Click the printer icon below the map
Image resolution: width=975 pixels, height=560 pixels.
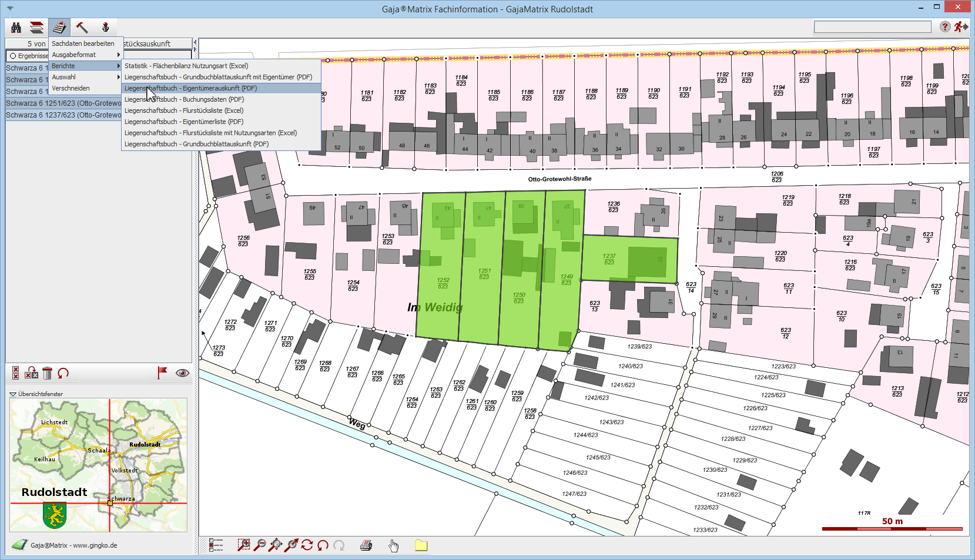[366, 545]
